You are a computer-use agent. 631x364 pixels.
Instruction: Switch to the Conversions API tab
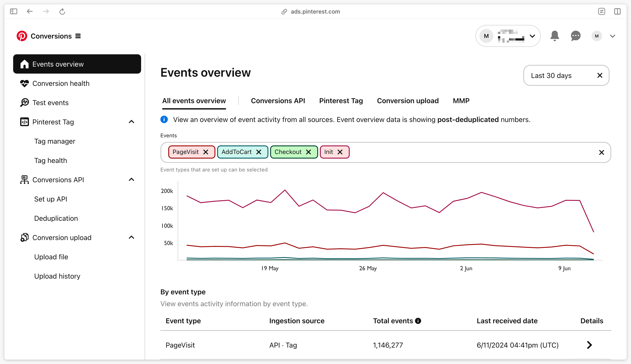point(278,101)
